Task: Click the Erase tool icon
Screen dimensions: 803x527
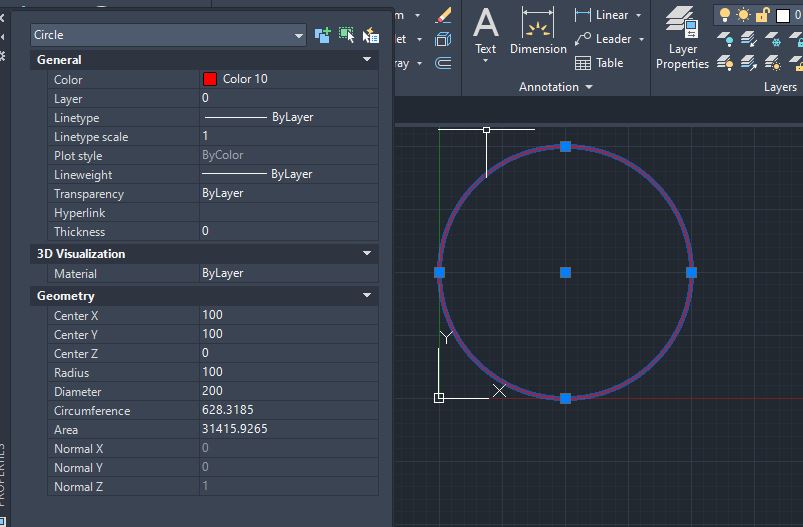Action: tap(444, 16)
